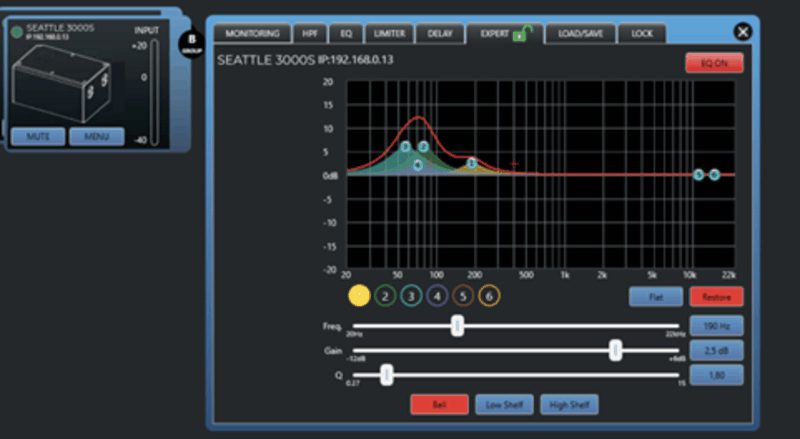The height and width of the screenshot is (439, 800).
Task: Choose the High Shelf filter type
Action: [x=569, y=404]
